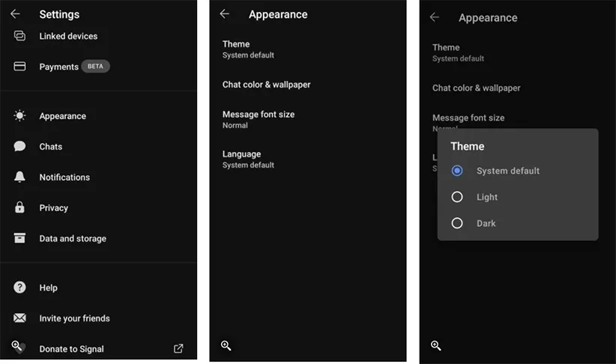The height and width of the screenshot is (364, 616).
Task: Click the Notifications bell icon
Action: coord(20,178)
